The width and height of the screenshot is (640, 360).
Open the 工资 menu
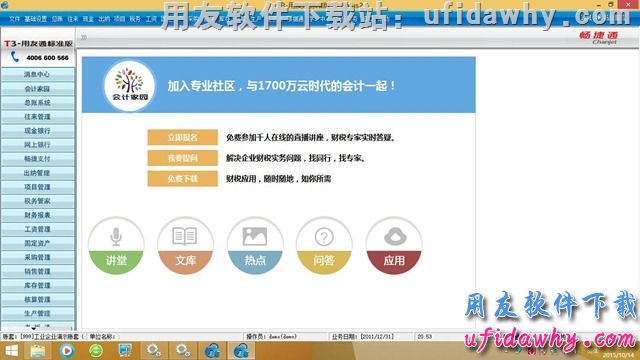(151, 19)
